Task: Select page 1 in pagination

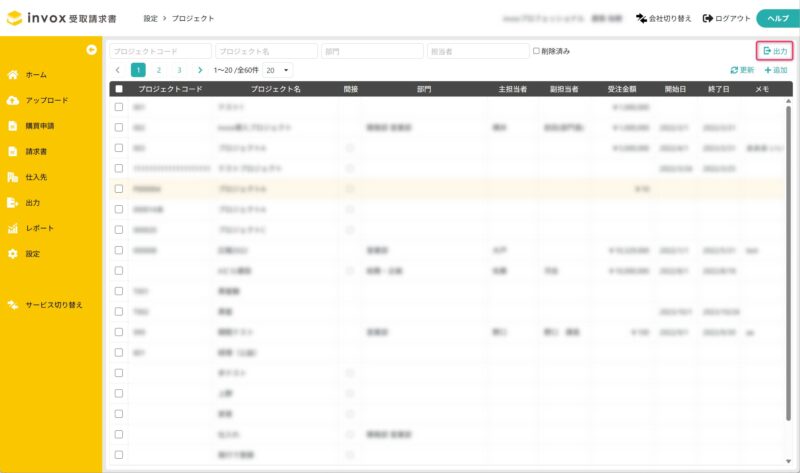Action: pos(138,70)
